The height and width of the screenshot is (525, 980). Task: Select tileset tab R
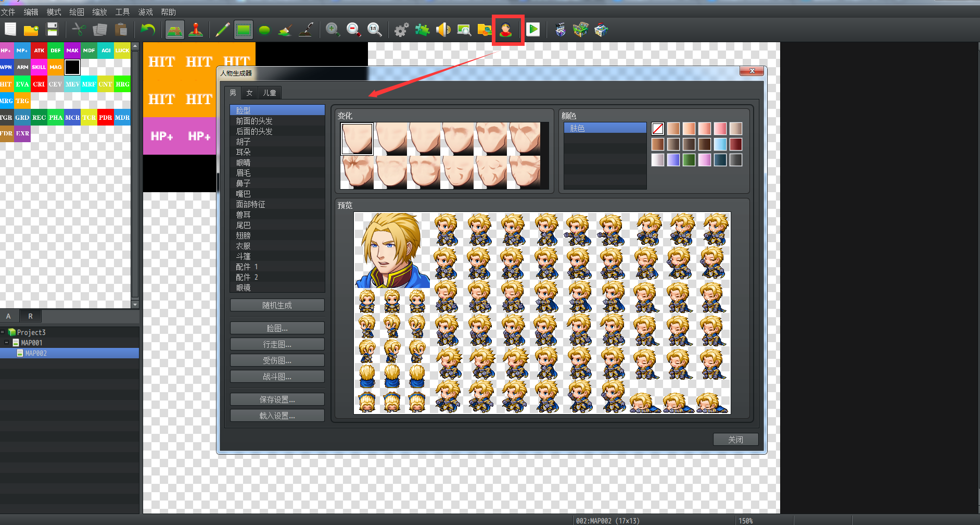(x=30, y=316)
